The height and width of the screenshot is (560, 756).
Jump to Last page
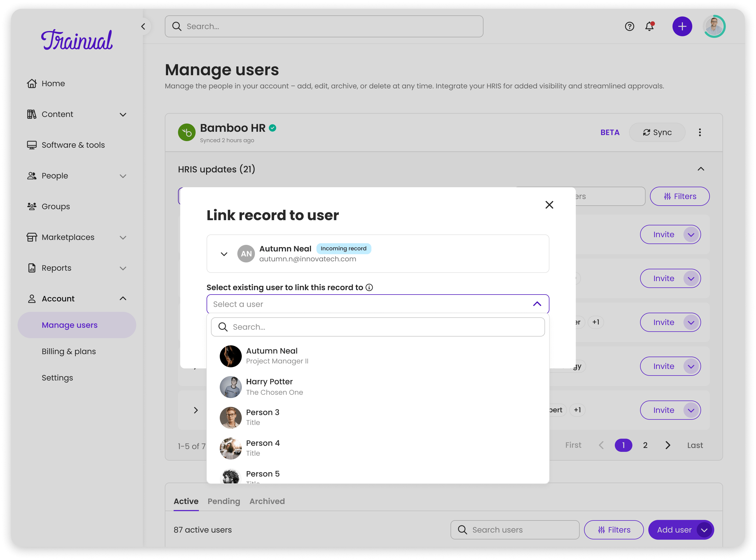point(695,446)
